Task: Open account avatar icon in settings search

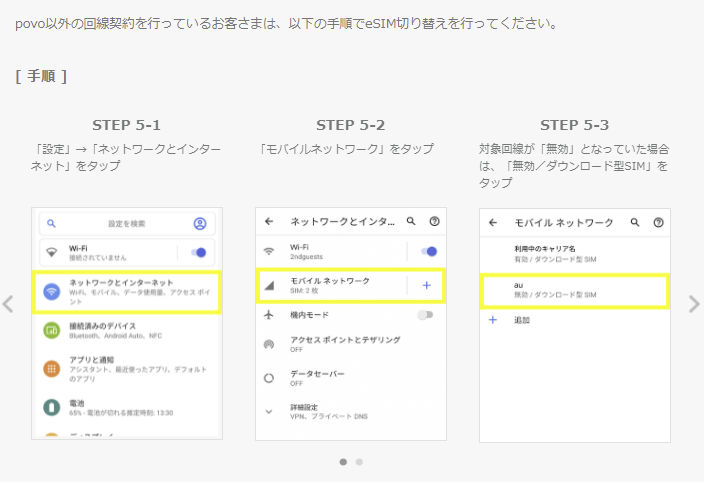Action: (x=200, y=223)
